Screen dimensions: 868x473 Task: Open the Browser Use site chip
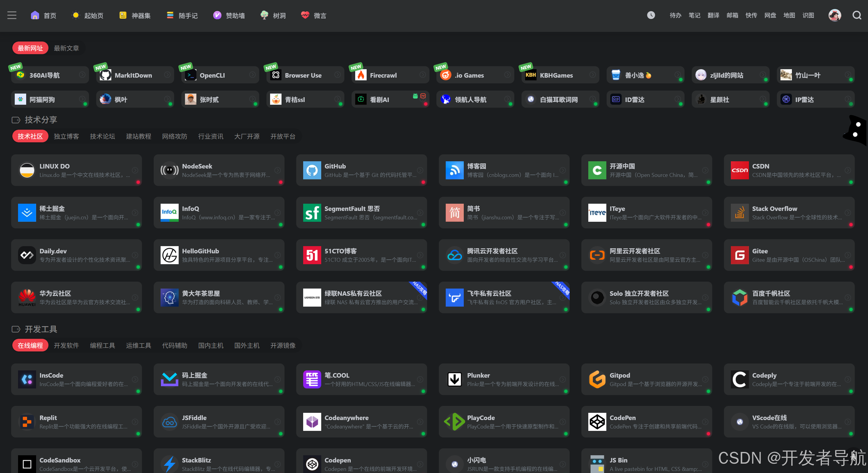pos(305,75)
